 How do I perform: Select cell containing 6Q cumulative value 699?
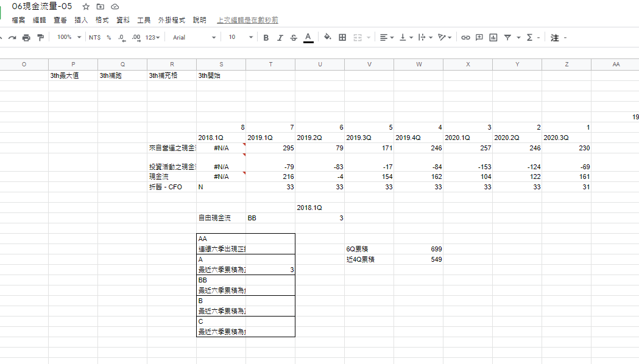click(x=418, y=249)
